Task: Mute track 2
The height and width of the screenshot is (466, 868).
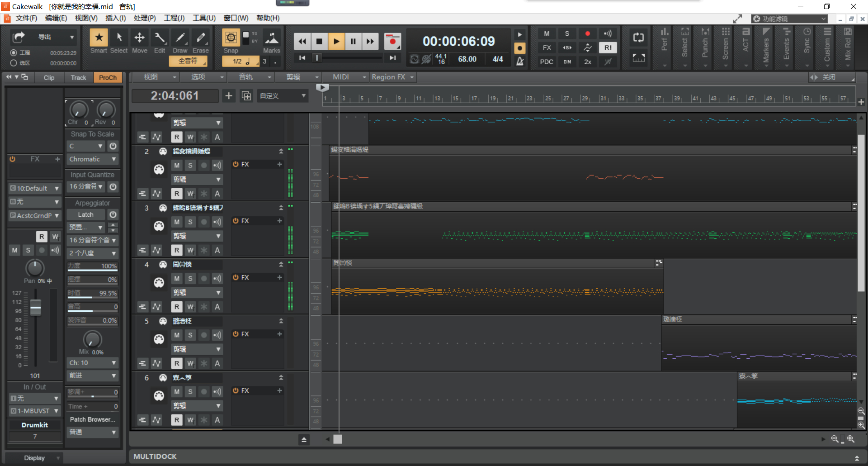Action: pos(177,166)
